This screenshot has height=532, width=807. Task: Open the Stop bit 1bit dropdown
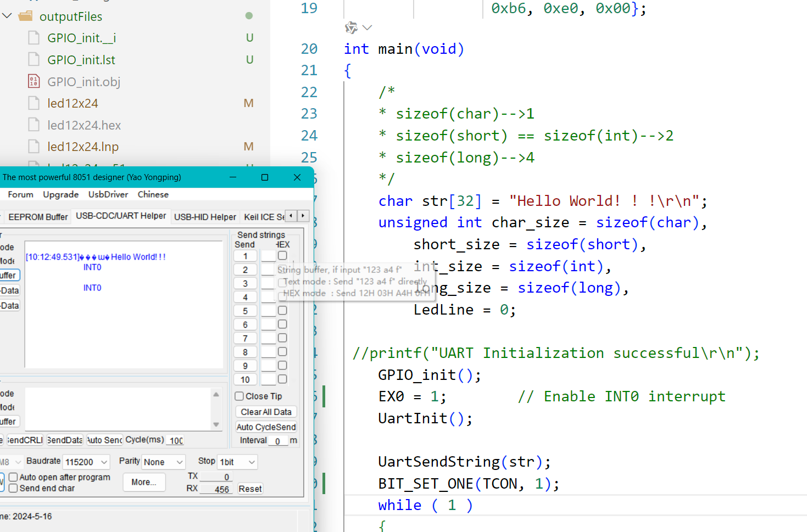point(237,462)
